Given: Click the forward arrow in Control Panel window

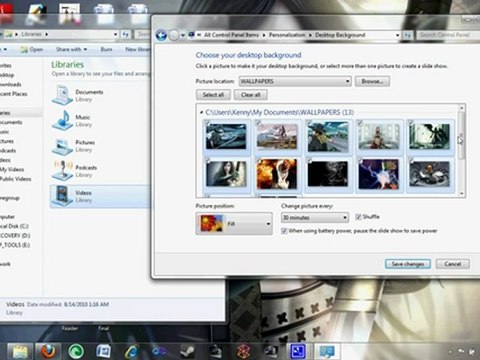Looking at the screenshot, I should (174, 35).
